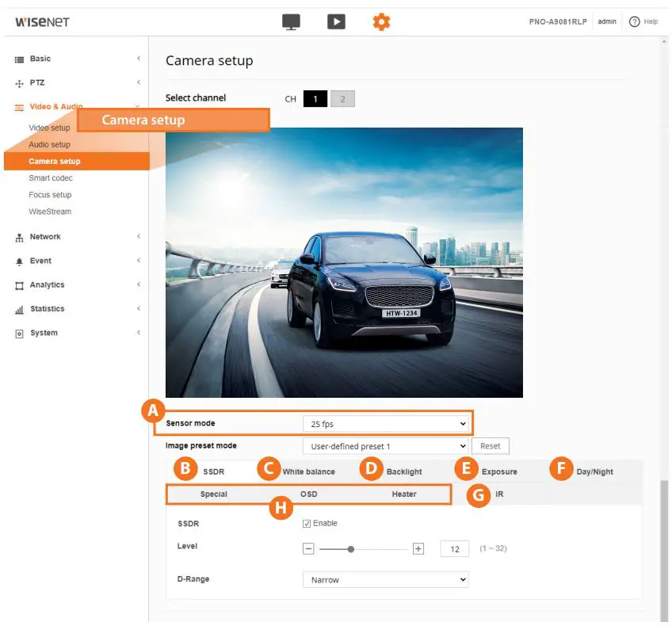This screenshot has width=672, height=626.
Task: Click the Event bell icon
Action: (19, 261)
